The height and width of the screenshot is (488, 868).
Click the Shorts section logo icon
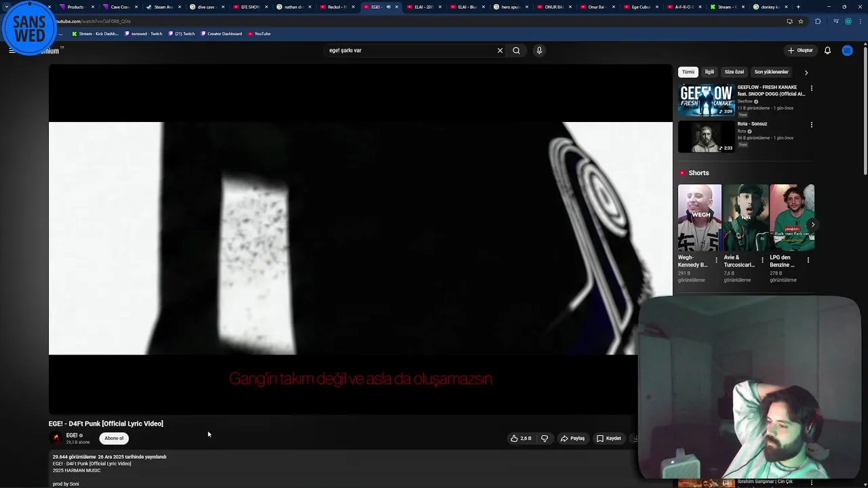coord(682,173)
